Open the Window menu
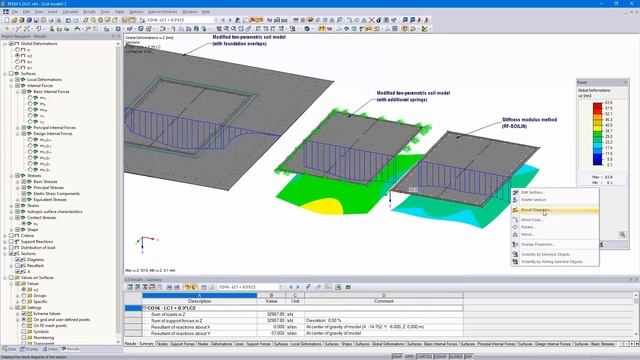640x360 pixels. pos(189,12)
